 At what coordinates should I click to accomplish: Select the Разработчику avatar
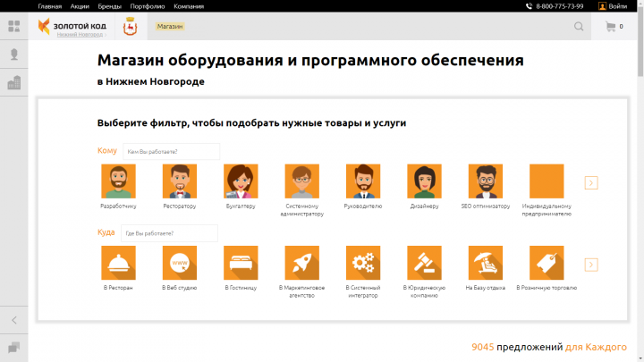[118, 181]
